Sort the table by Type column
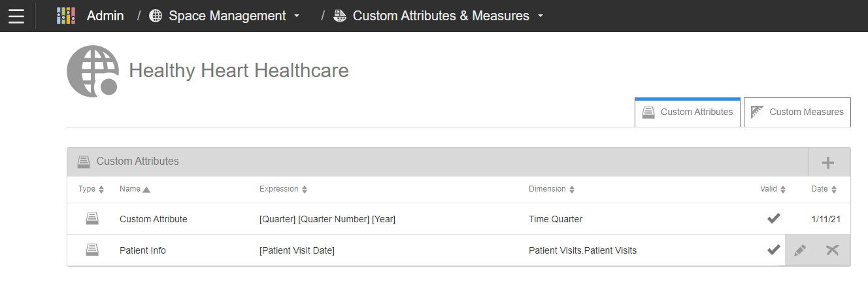The image size is (868, 285). (91, 189)
